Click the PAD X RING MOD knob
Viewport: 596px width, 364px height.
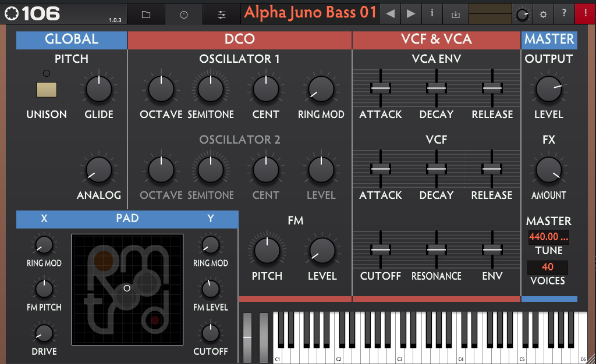pos(44,245)
